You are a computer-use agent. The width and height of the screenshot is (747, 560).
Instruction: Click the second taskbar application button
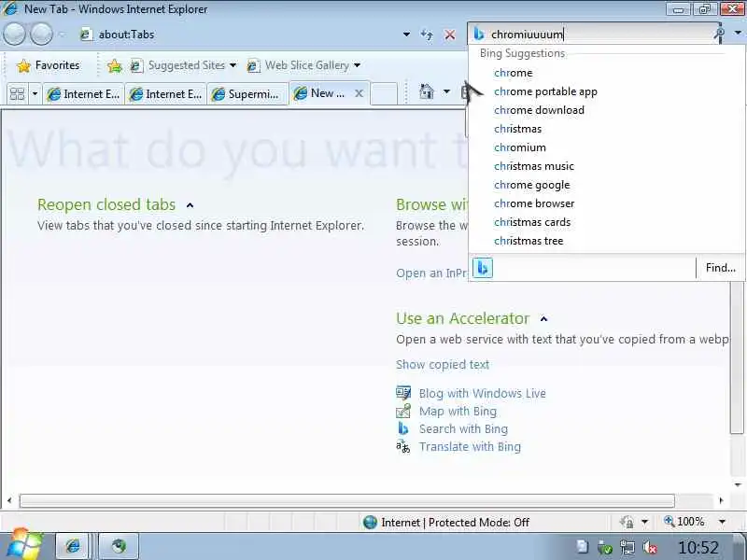pyautogui.click(x=120, y=546)
